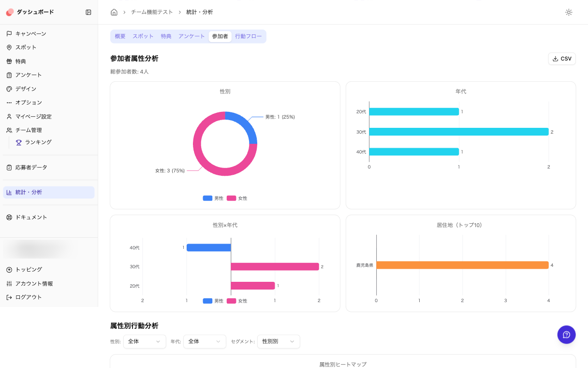588x368 pixels.
Task: Click the pink 女性 legend color swatch
Action: coord(231,198)
